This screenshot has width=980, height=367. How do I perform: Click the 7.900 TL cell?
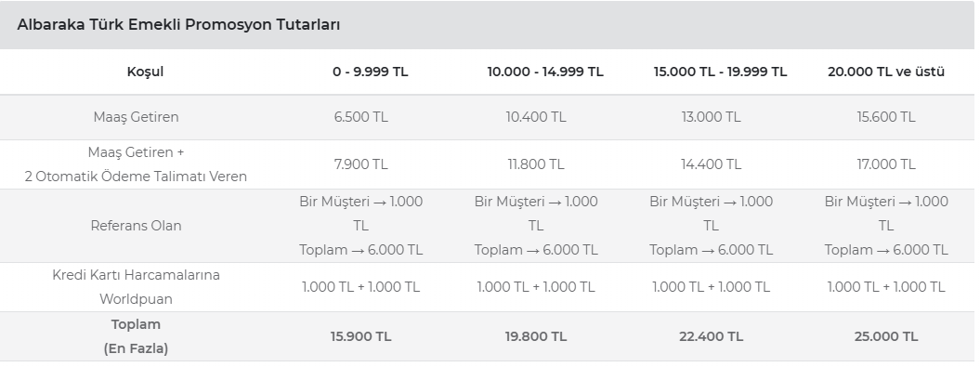360,164
